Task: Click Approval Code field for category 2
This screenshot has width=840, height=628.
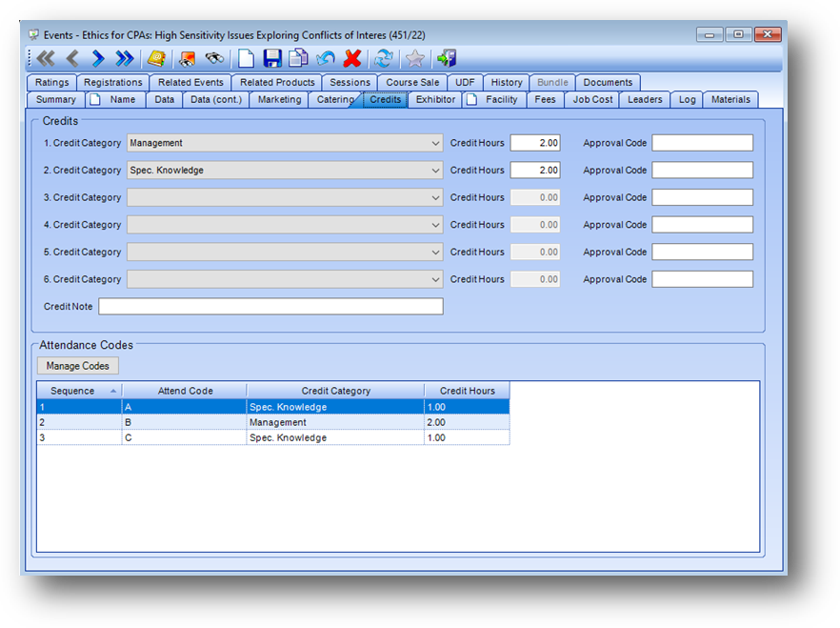Action: coord(702,171)
